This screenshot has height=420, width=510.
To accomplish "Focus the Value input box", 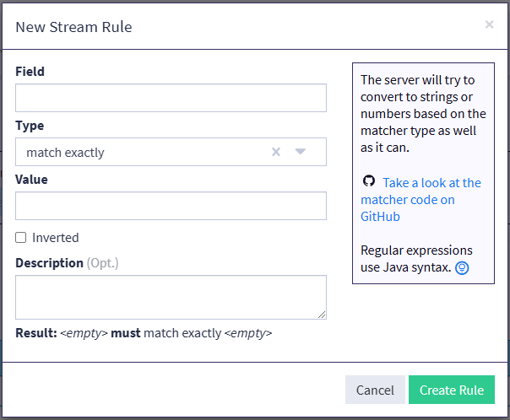I will (171, 206).
